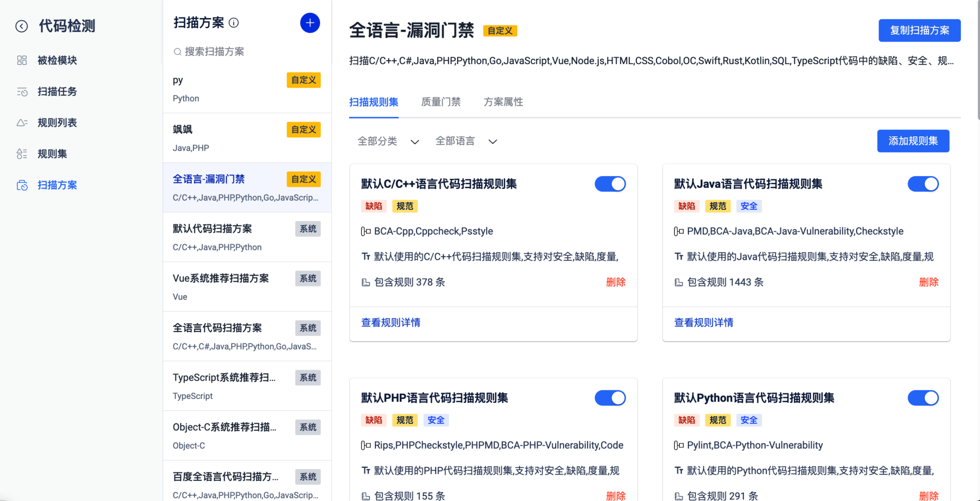
Task: Click the tools icon in the Python rule set card
Action: (x=679, y=445)
